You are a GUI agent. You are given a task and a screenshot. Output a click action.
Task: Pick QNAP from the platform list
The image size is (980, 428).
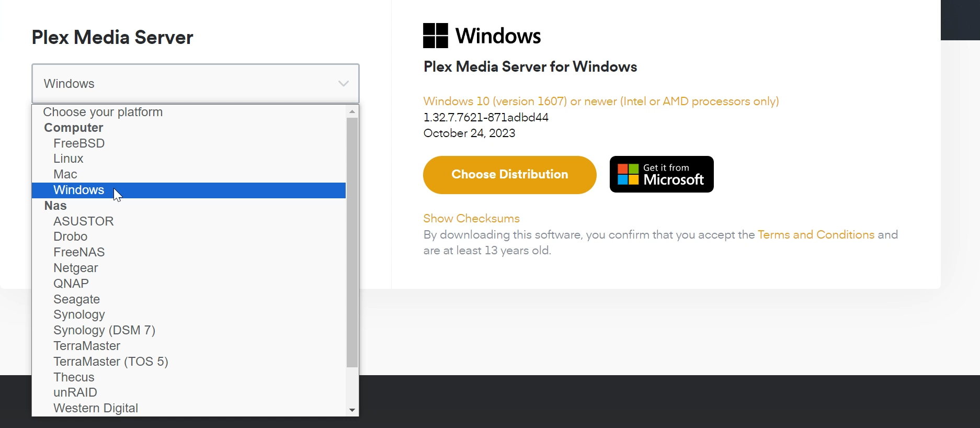(x=189, y=284)
